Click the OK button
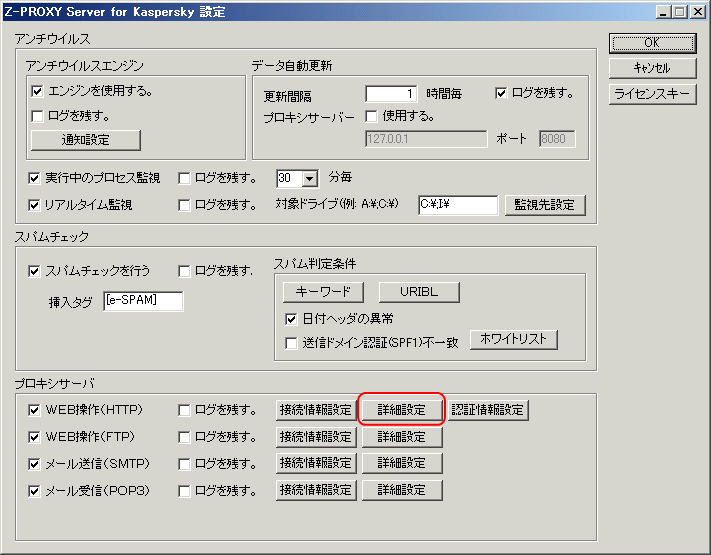Screen dimensions: 711x555 (x=653, y=43)
